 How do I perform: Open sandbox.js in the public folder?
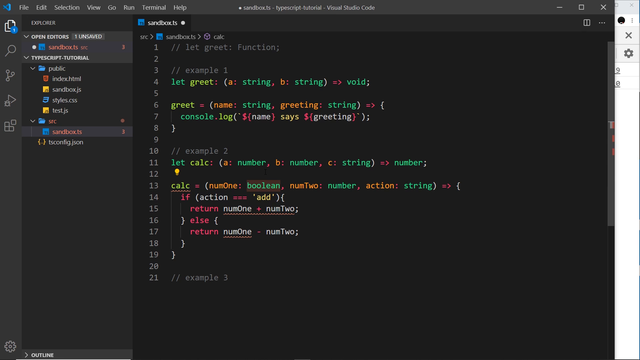(x=67, y=89)
